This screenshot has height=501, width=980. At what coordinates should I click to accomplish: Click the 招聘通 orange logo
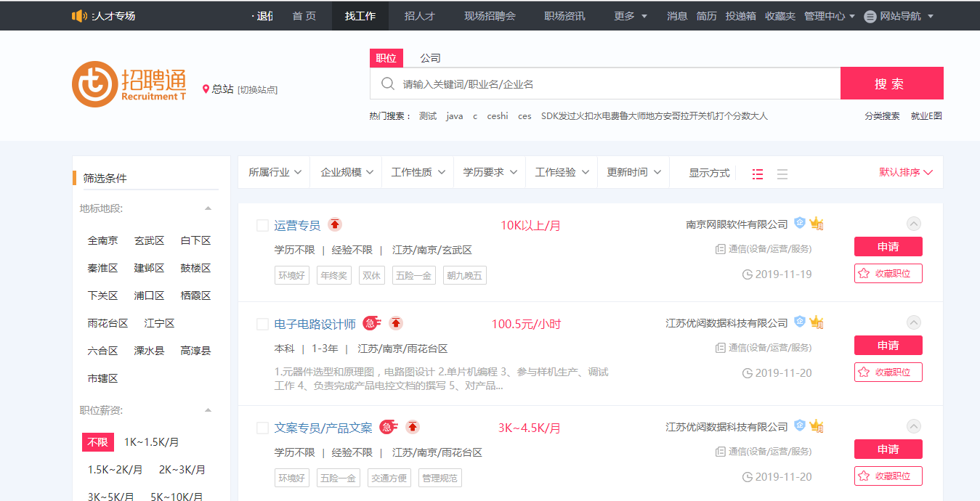pyautogui.click(x=94, y=84)
